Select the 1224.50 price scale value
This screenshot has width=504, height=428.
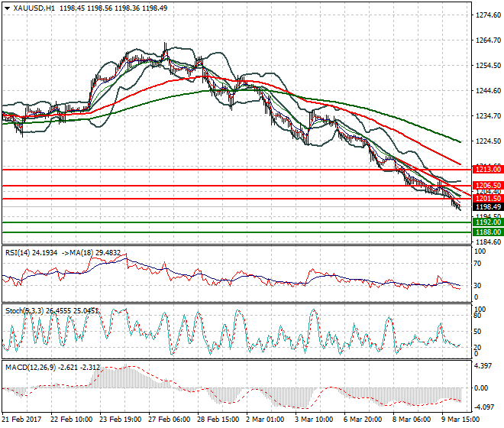click(x=488, y=141)
